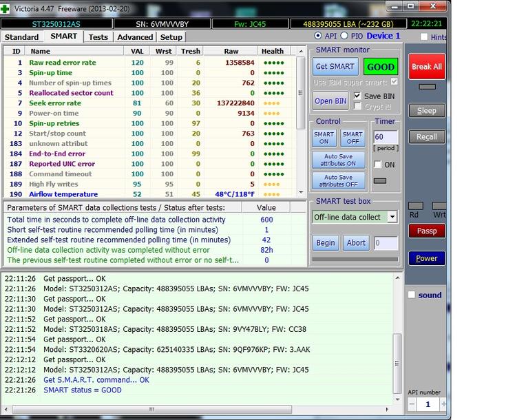The image size is (515, 420).
Task: Increase the API number with plus
Action: point(443,404)
